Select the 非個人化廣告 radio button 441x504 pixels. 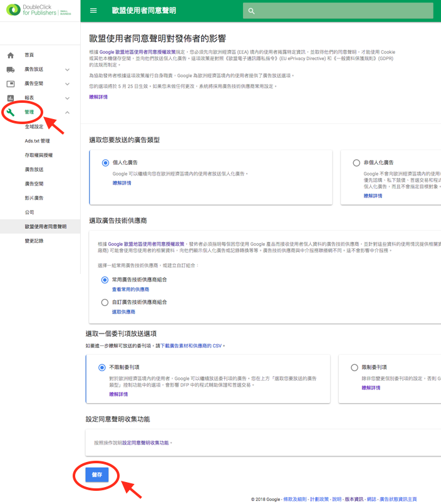click(x=356, y=163)
